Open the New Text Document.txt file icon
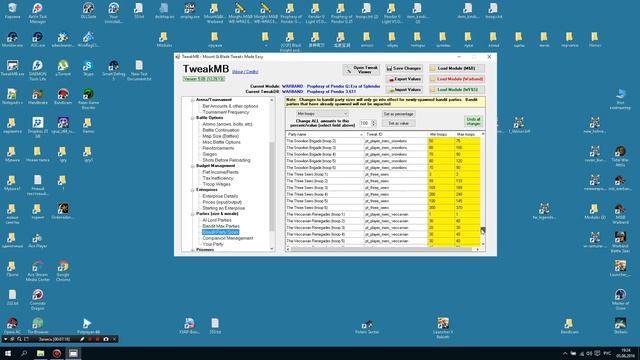This screenshot has width=640, height=360. (139, 70)
